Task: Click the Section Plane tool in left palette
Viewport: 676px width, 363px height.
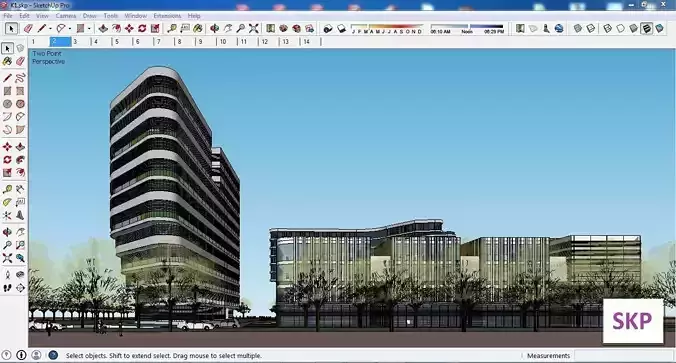Action: (x=20, y=288)
